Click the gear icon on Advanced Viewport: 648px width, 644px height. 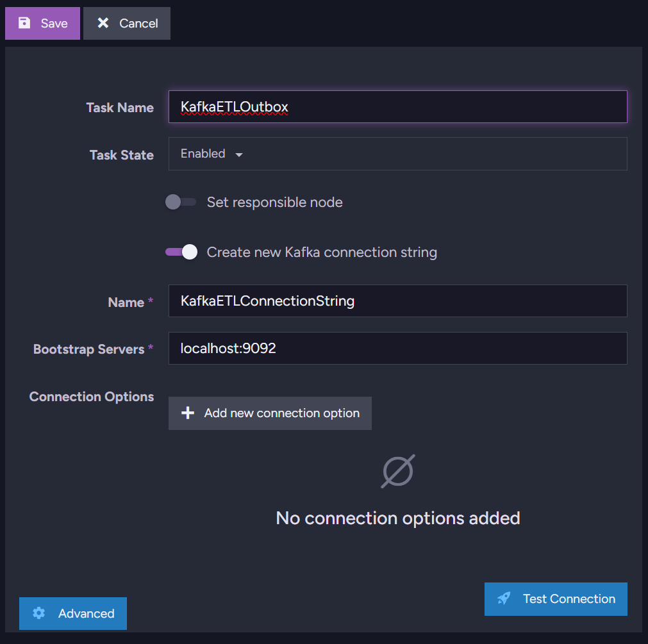(39, 613)
